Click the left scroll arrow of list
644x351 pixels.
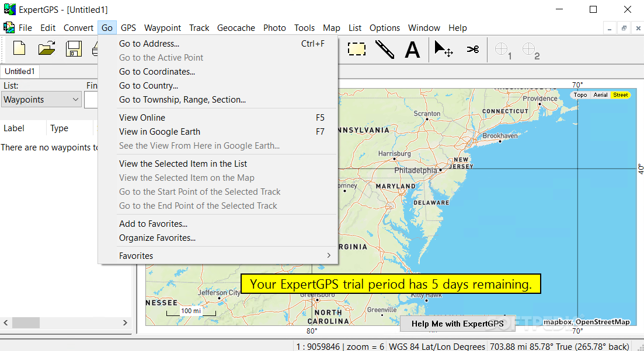tap(6, 322)
